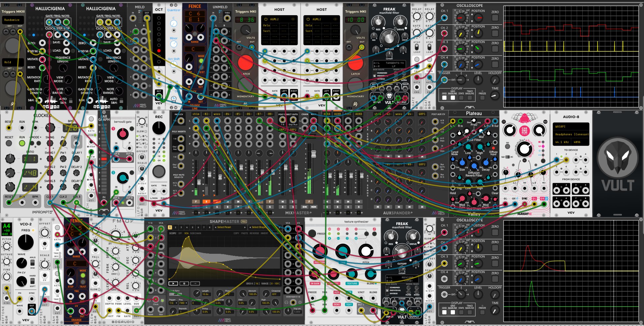The image size is (644, 326).
Task: Click the TIME knob on top-row Oscilloscope
Action: click(494, 96)
